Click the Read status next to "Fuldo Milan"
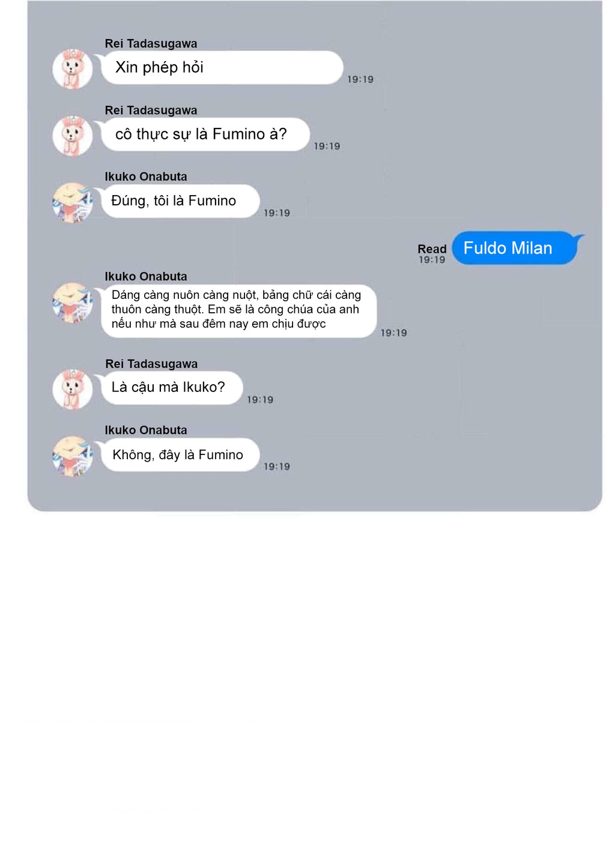 (x=432, y=249)
